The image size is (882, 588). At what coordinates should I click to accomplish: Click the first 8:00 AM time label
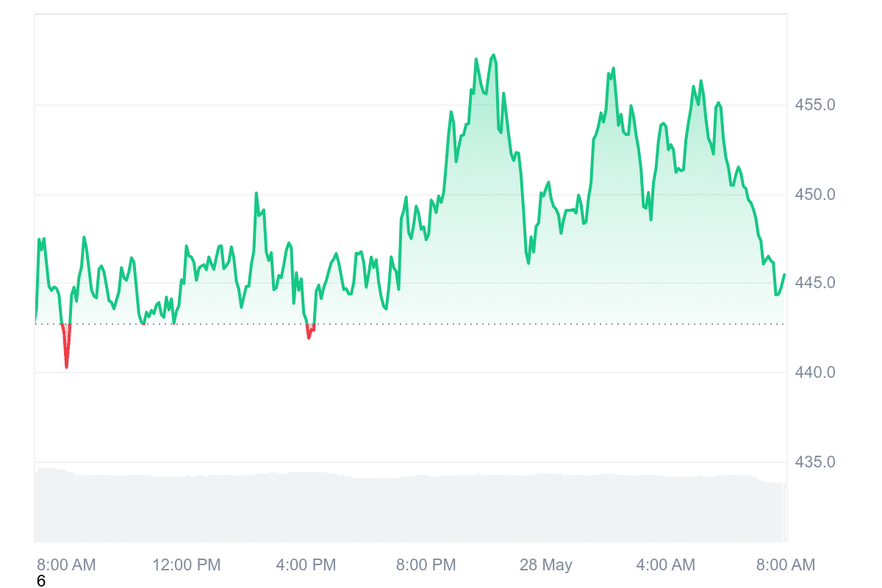point(66,565)
